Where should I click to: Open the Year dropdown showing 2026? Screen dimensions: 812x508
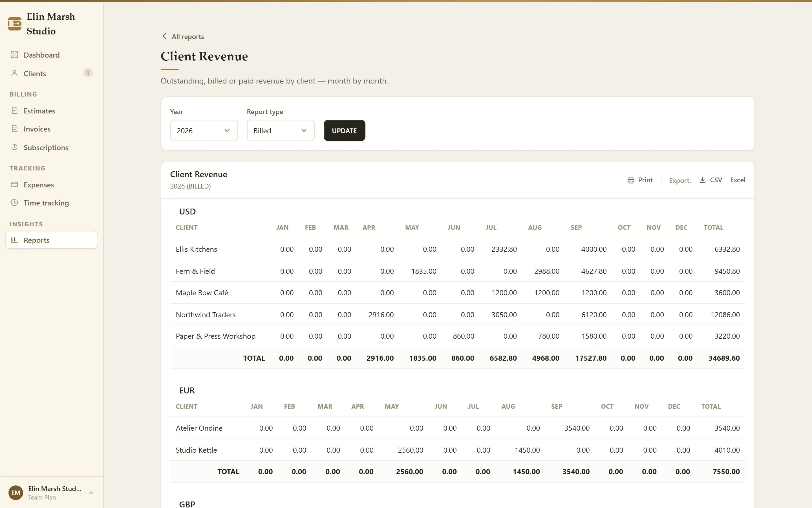(204, 131)
